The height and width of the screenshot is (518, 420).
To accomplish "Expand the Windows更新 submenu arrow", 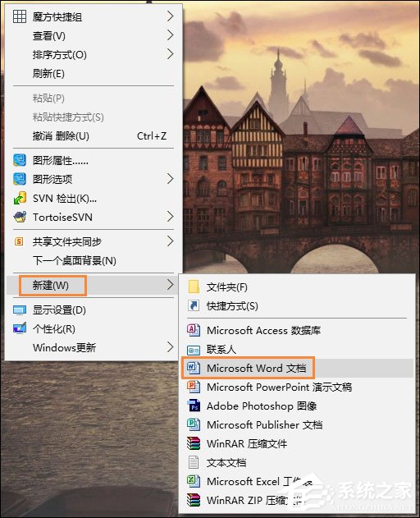I will click(x=170, y=347).
